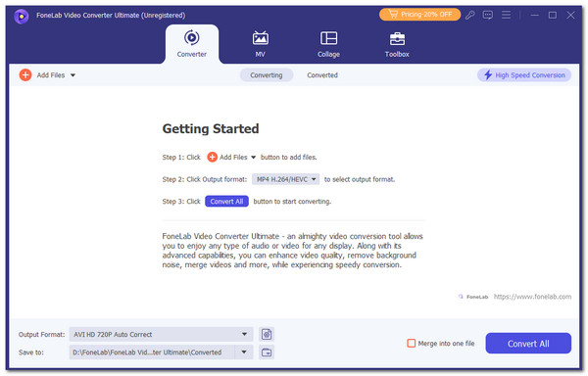
Task: Expand the Add Files arrow in Step 1
Action: (x=253, y=158)
